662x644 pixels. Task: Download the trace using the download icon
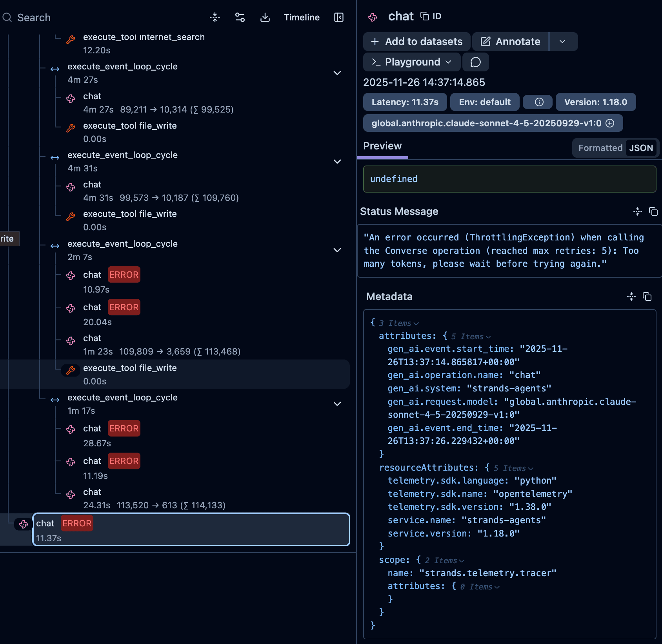[265, 17]
